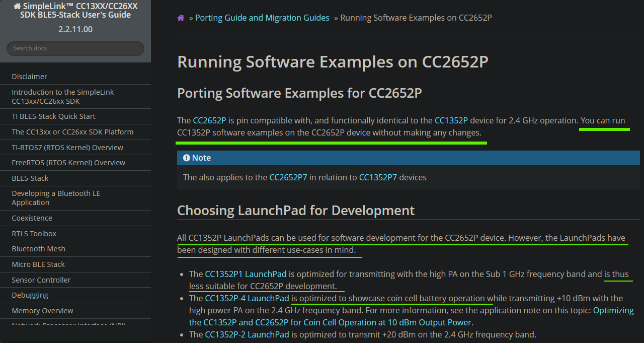Open Introduction to the SimpleLink CC13xx/CC26xx SDK
The height and width of the screenshot is (343, 644).
[75, 97]
